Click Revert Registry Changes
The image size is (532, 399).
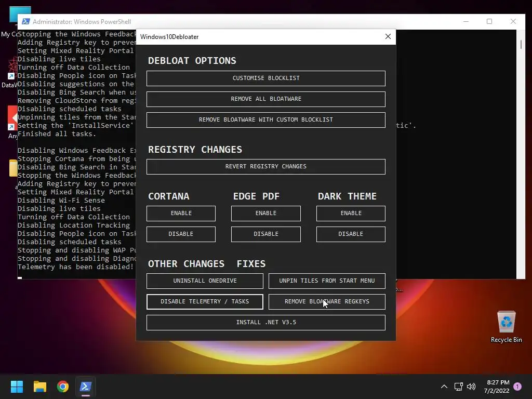[x=265, y=167]
